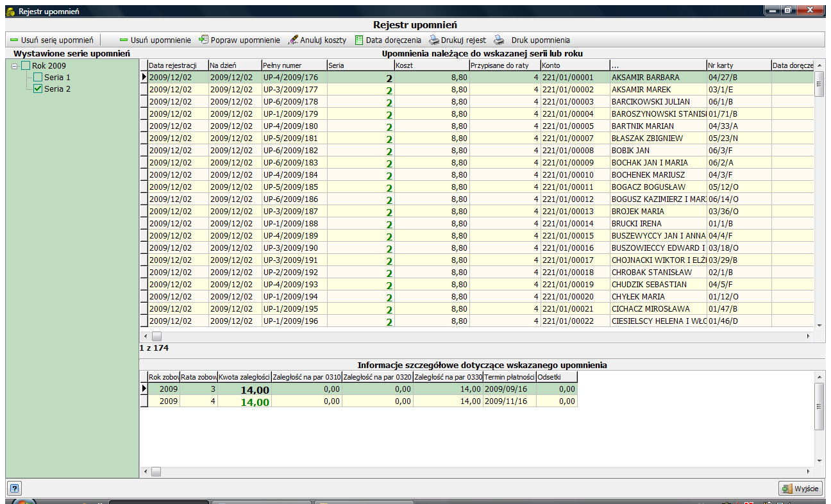Uncheck the Seria 2 checkbox

(x=38, y=88)
